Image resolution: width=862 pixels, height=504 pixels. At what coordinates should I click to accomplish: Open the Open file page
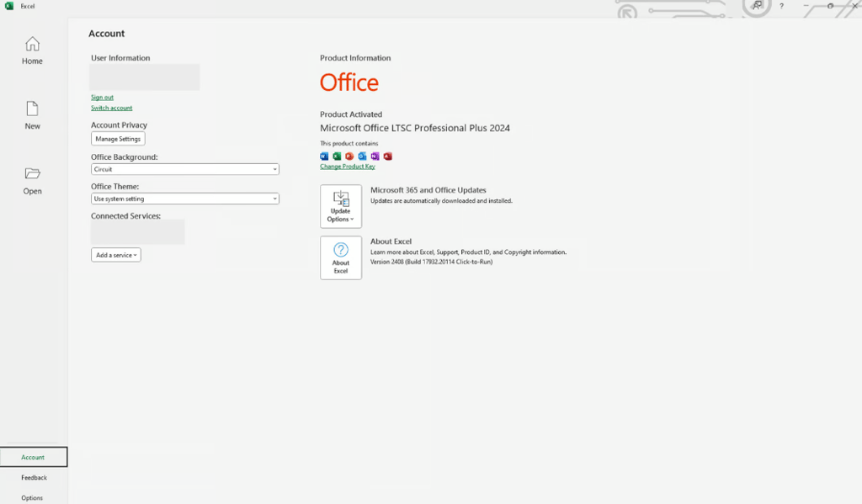tap(32, 181)
